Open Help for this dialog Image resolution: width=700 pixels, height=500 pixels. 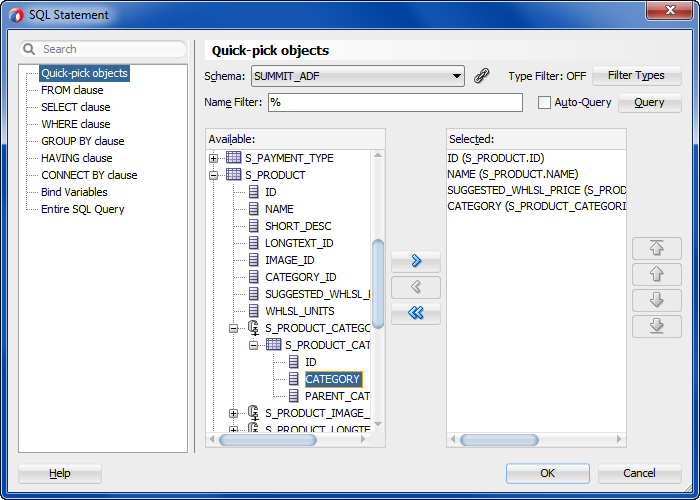pos(60,473)
